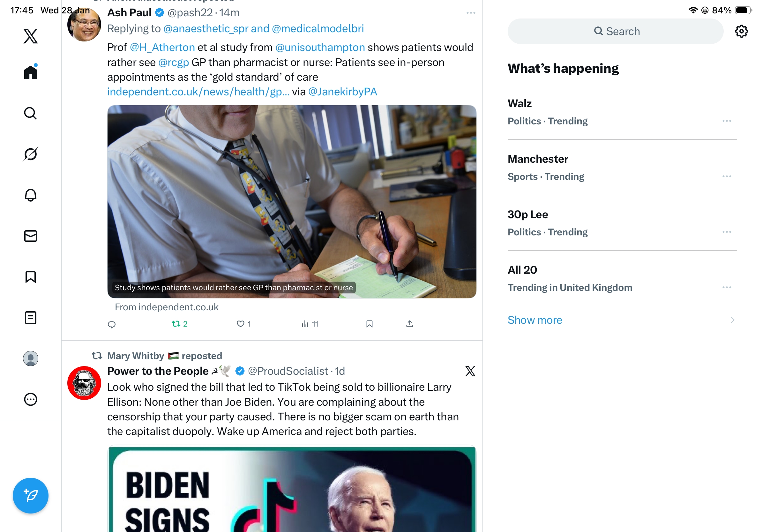The image size is (762, 532).
Task: Open the Grok icon in sidebar
Action: 31,154
